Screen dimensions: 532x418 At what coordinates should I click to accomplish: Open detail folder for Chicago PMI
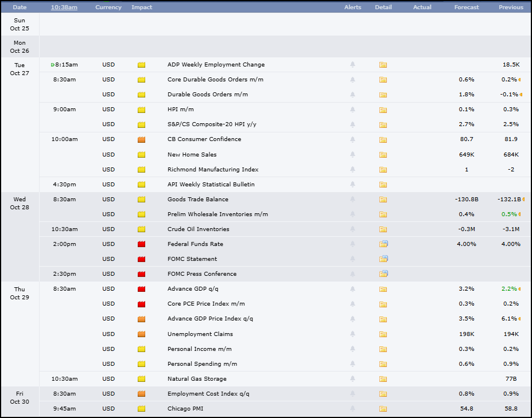(383, 409)
